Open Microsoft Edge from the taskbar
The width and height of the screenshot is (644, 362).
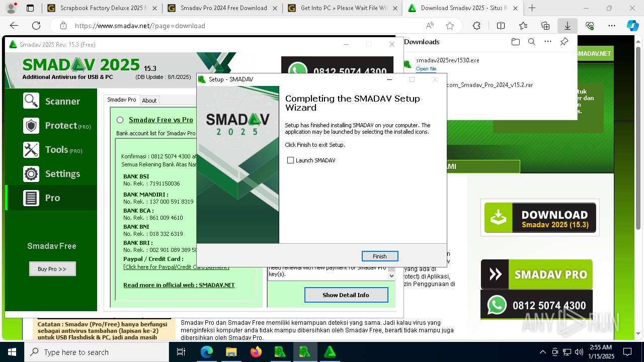tap(207, 352)
